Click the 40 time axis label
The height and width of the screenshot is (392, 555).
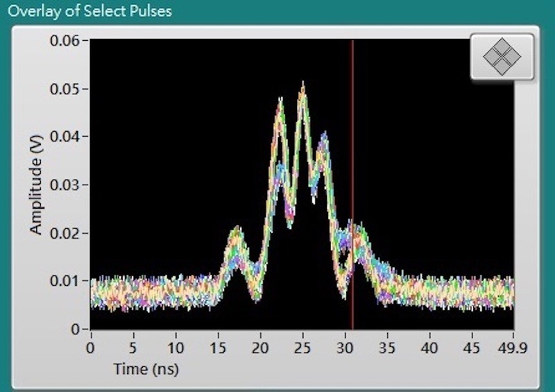(429, 348)
